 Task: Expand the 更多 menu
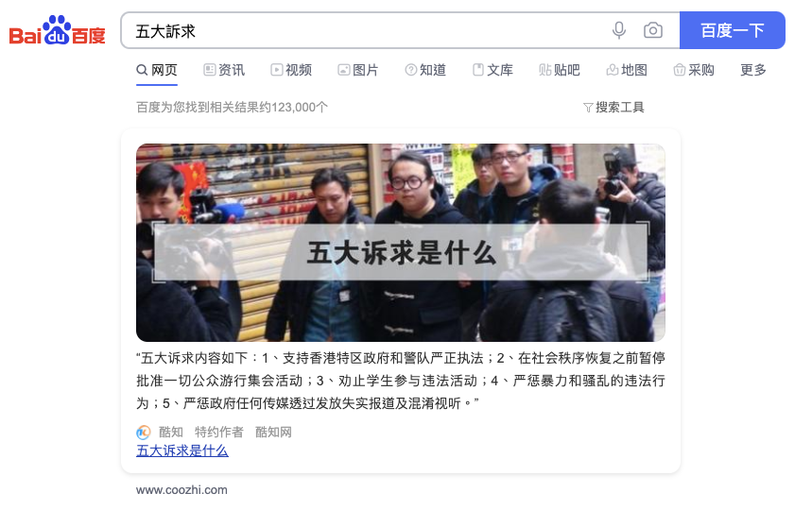(x=753, y=70)
